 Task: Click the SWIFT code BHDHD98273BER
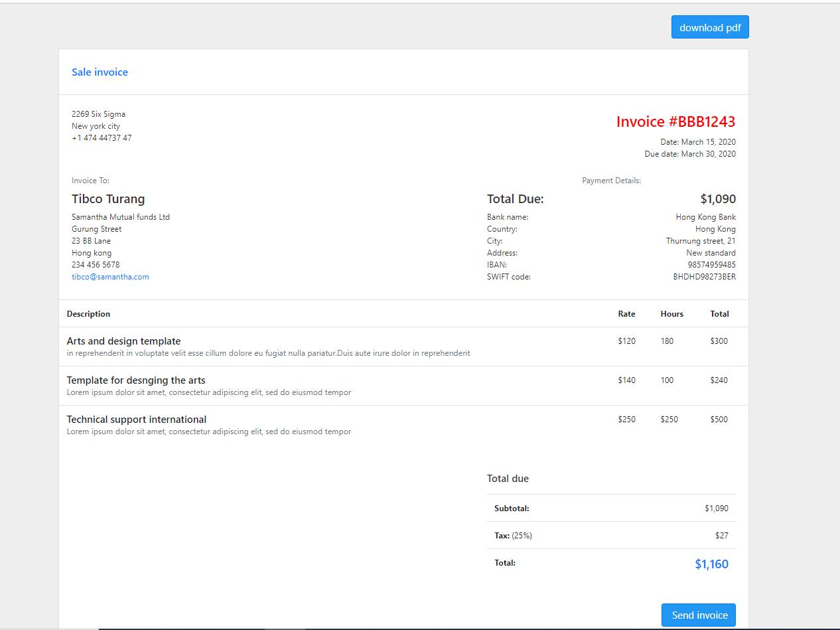[x=704, y=277]
